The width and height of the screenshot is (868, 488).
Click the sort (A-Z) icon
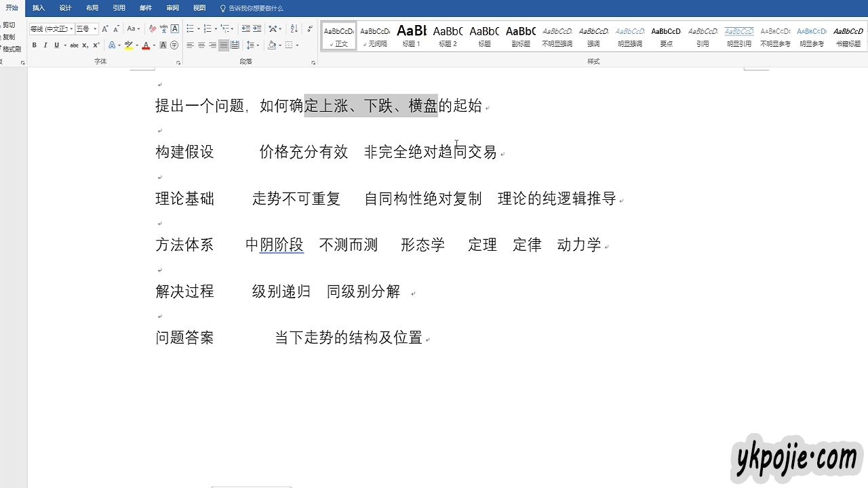(294, 29)
